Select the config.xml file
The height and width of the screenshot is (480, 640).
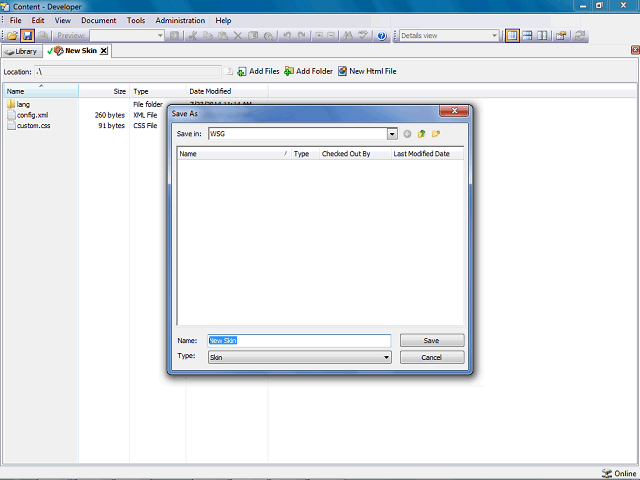point(32,115)
